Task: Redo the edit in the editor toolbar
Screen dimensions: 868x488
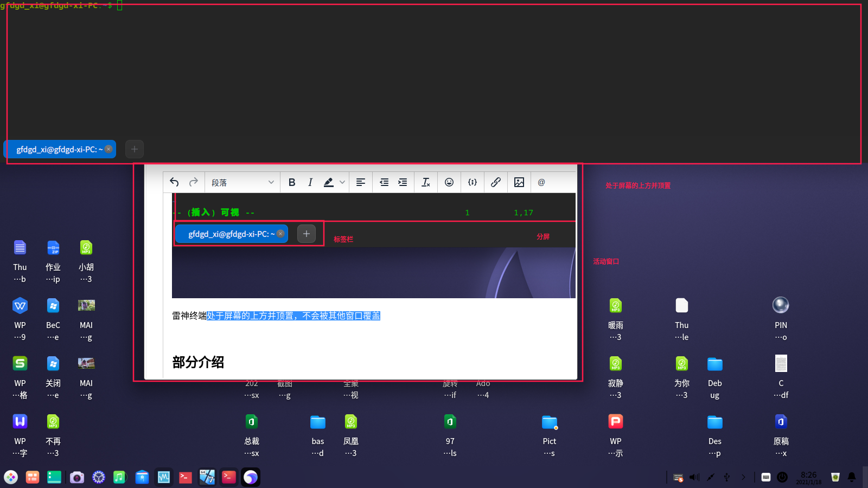Action: [x=193, y=182]
